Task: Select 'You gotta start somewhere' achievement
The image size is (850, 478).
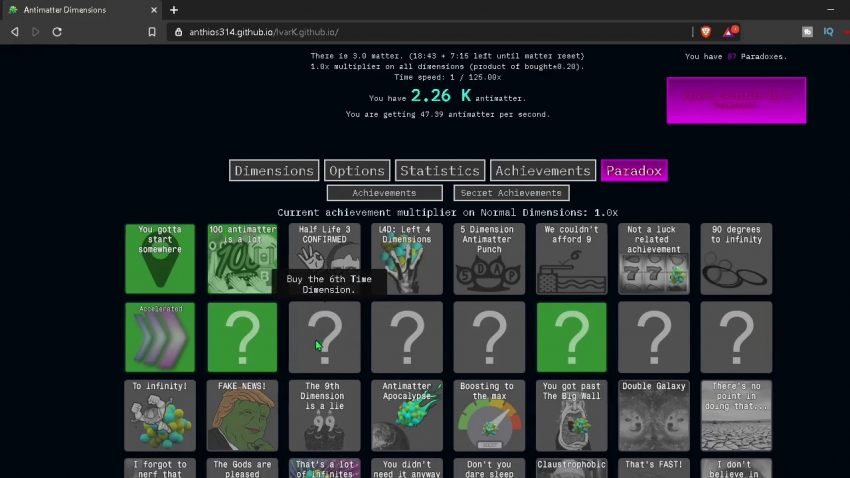Action: coord(160,259)
